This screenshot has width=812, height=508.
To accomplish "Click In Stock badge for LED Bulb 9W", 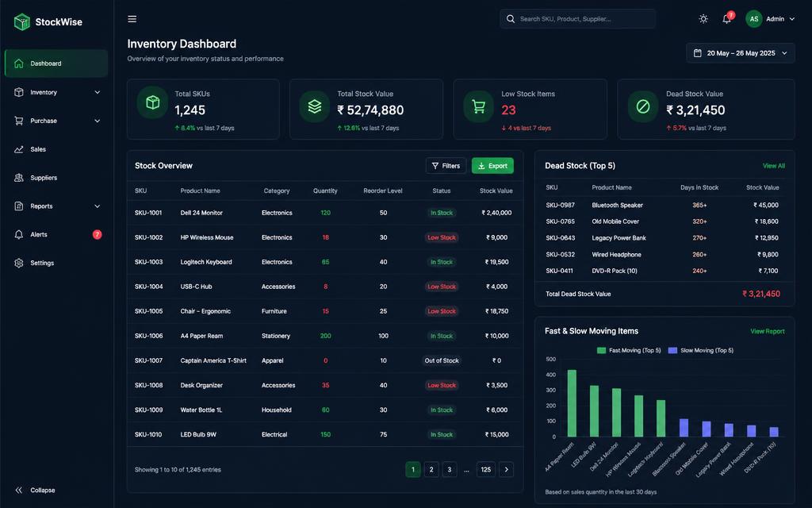I will click(442, 434).
